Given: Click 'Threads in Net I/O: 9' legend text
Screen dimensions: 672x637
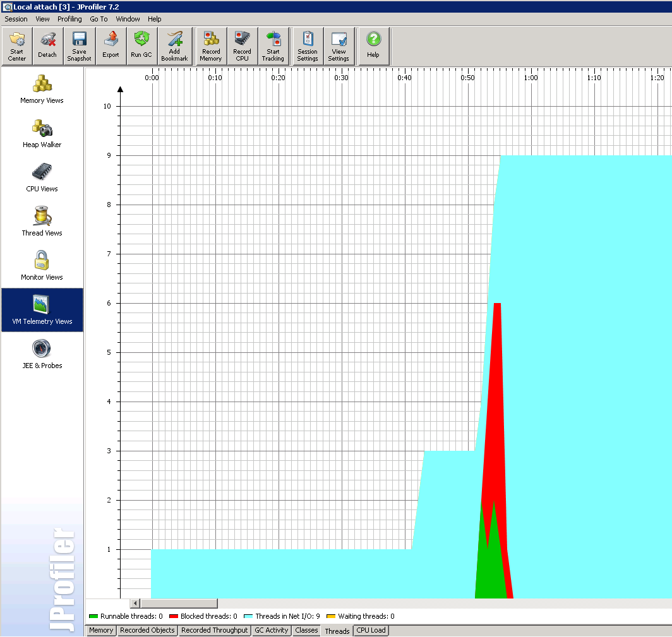Looking at the screenshot, I should tap(287, 616).
